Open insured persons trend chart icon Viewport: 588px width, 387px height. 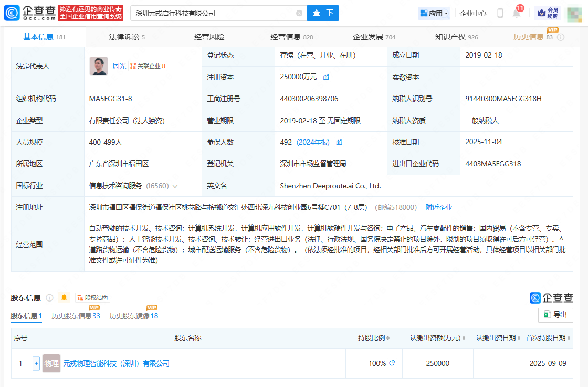[339, 142]
